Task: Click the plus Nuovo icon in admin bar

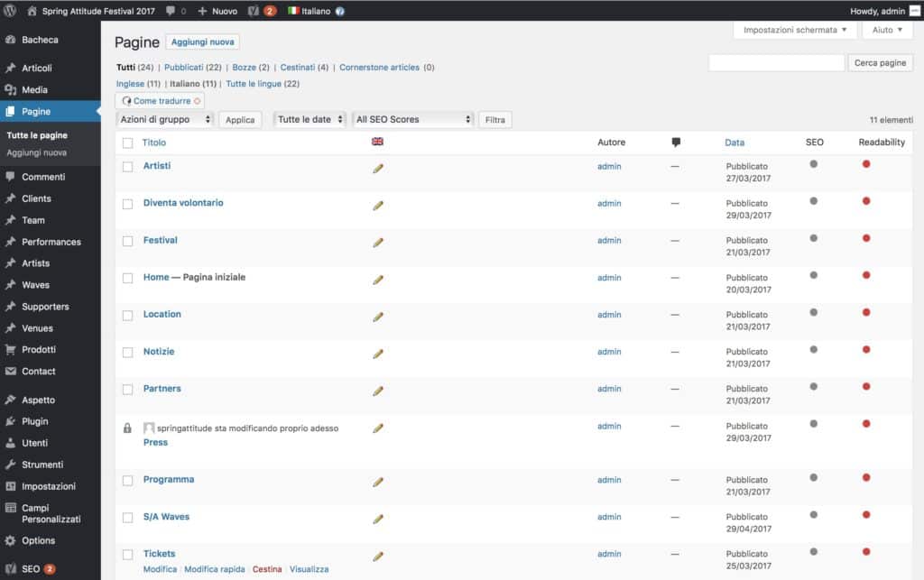Action: tap(202, 11)
